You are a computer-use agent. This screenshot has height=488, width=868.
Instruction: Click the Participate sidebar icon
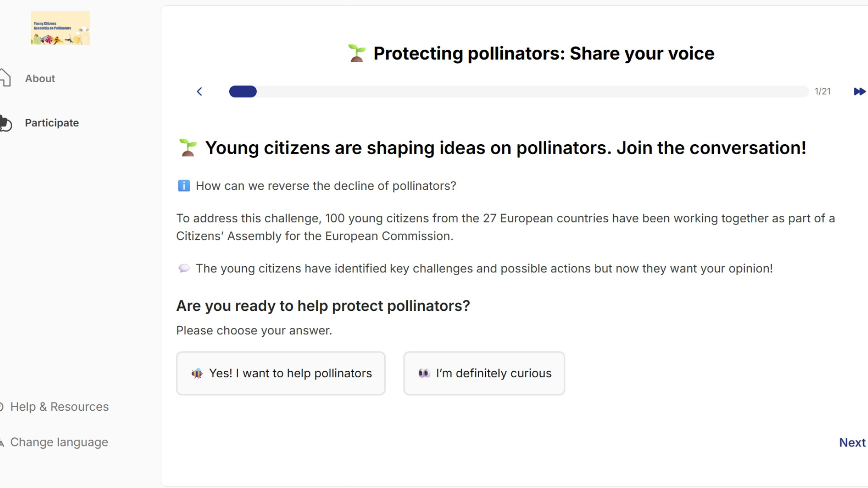coord(6,123)
